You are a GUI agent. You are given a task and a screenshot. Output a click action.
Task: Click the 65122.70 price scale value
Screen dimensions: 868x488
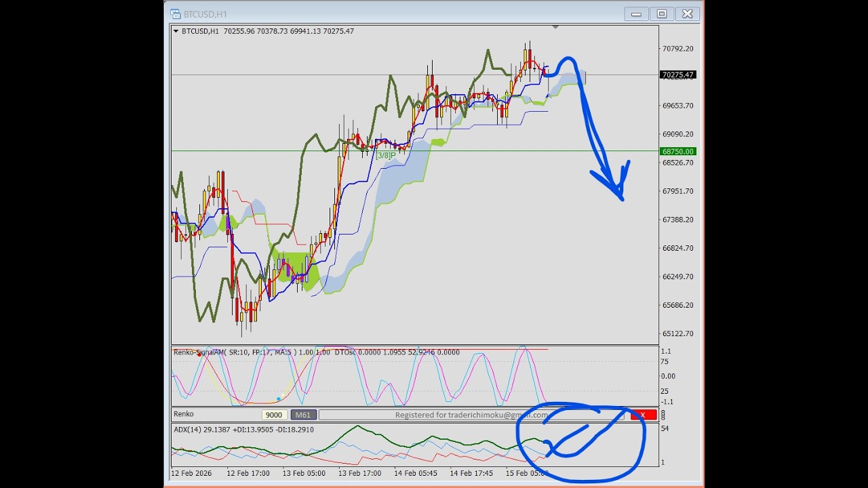click(x=677, y=333)
